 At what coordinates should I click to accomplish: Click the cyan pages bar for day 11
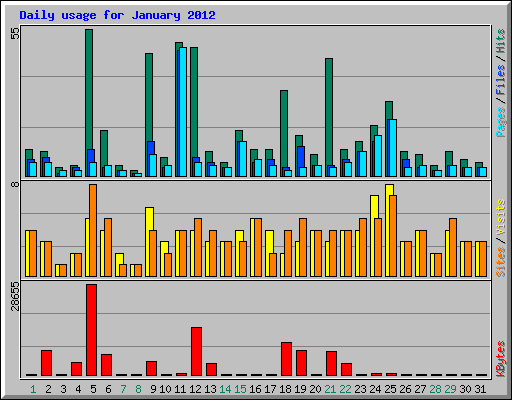183,112
